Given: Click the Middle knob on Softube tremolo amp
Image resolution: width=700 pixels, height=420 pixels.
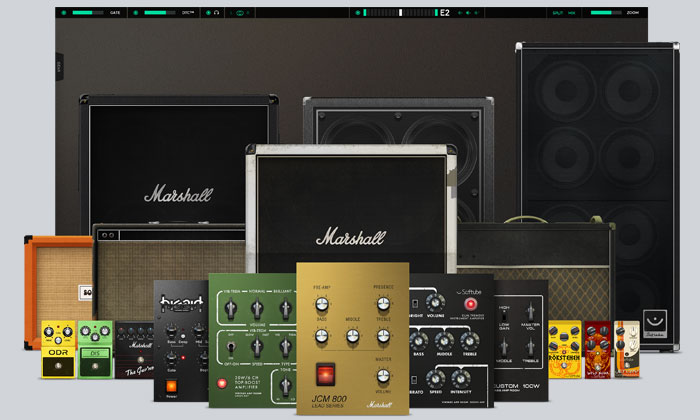Looking at the screenshot, I should click(x=444, y=341).
